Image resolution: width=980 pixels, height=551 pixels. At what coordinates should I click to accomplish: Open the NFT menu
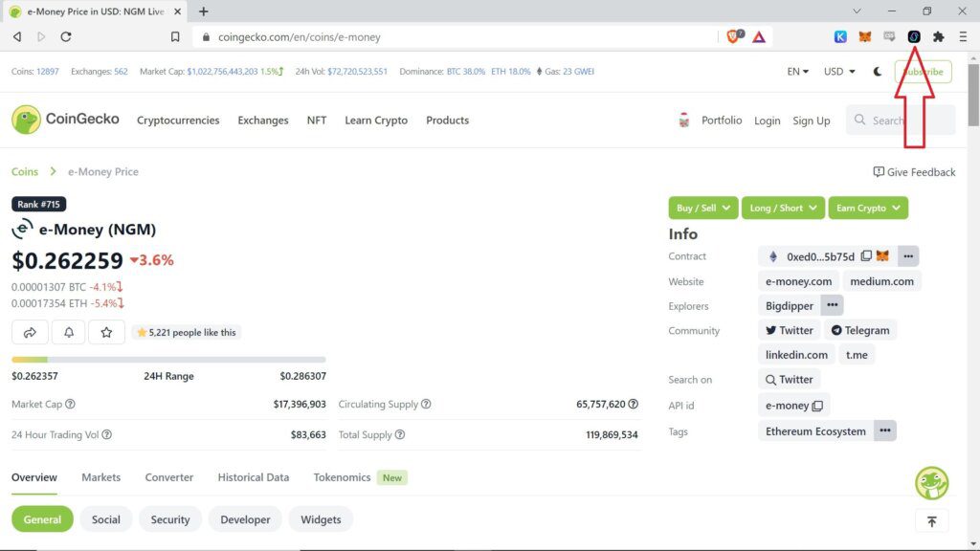(316, 120)
